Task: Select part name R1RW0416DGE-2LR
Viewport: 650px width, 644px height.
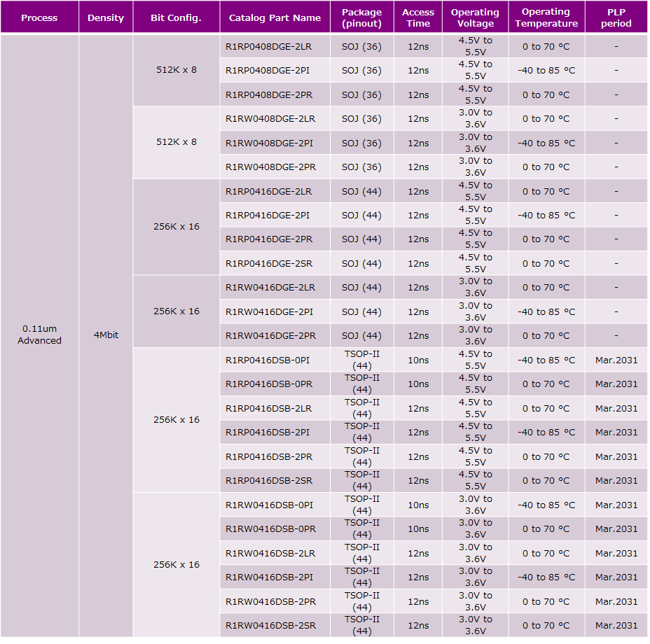Action: [270, 288]
